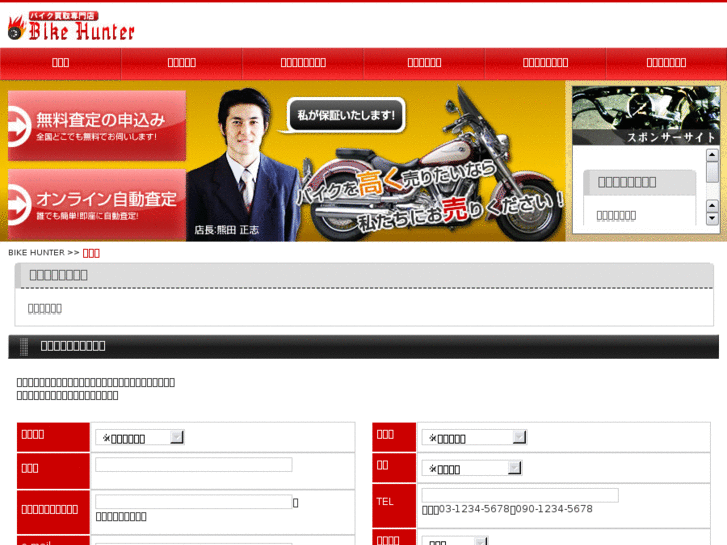Open the second item in red navigation bar
Screen dimensions: 727x545
click(182, 63)
